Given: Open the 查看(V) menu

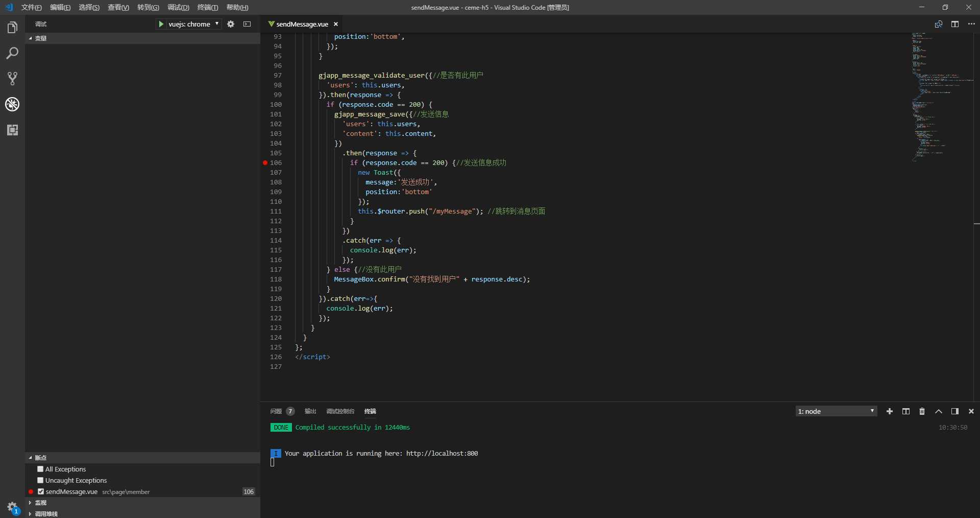Looking at the screenshot, I should pos(118,7).
